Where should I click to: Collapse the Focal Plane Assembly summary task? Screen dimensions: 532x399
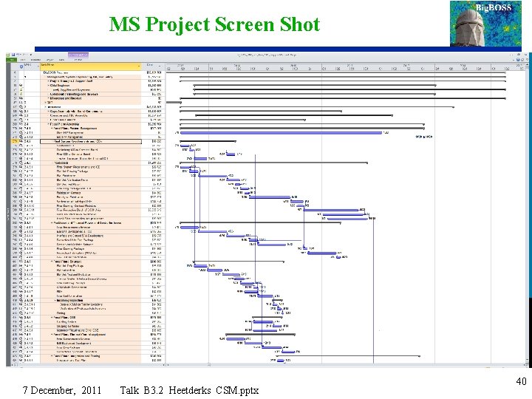[x=48, y=124]
